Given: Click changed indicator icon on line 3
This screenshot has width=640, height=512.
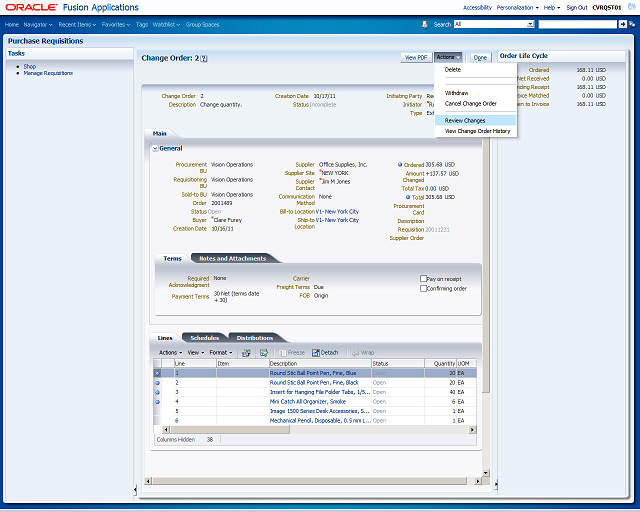Looking at the screenshot, I should [157, 392].
